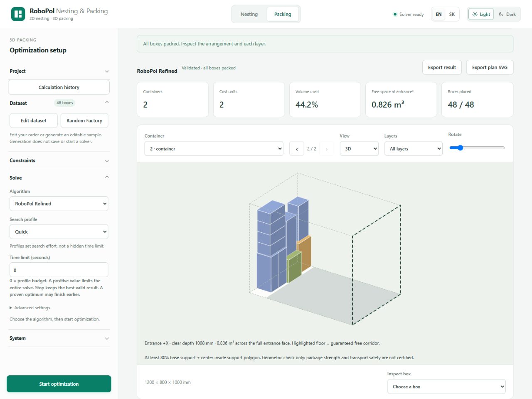Expand Advanced settings disclosure
Image resolution: width=532 pixels, height=399 pixels.
30,308
